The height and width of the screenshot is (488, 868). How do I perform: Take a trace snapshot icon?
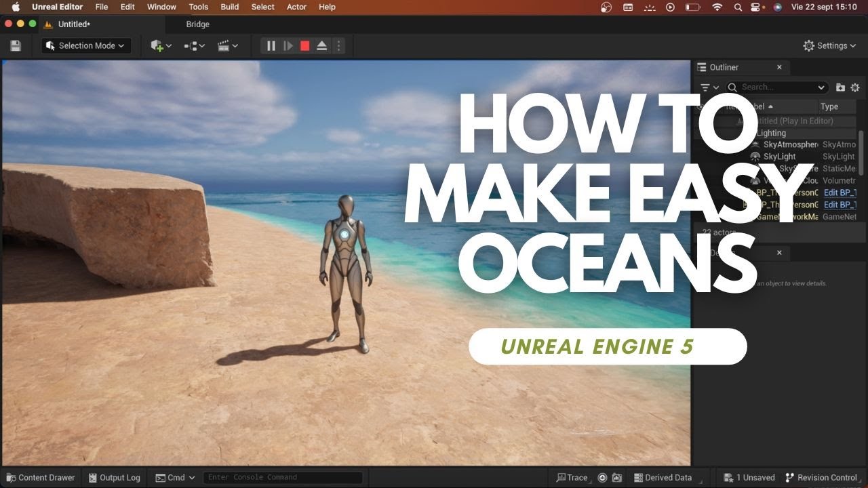616,477
